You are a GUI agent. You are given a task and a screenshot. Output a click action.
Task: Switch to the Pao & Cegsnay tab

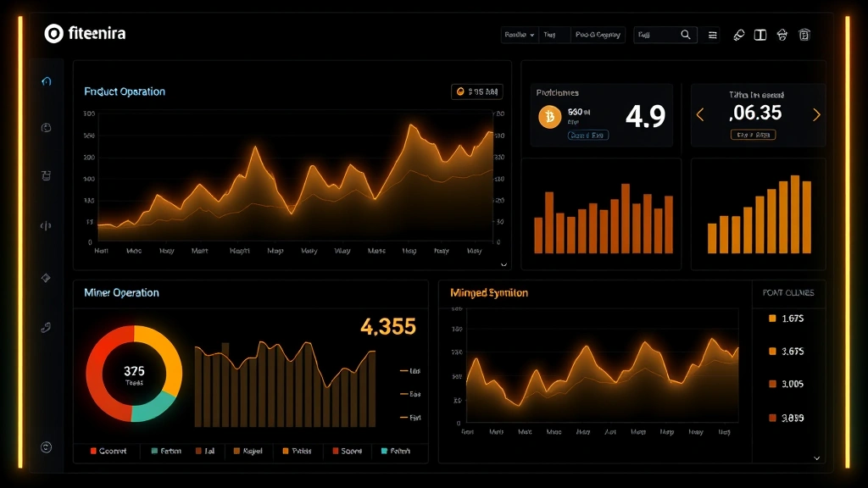[x=598, y=35]
